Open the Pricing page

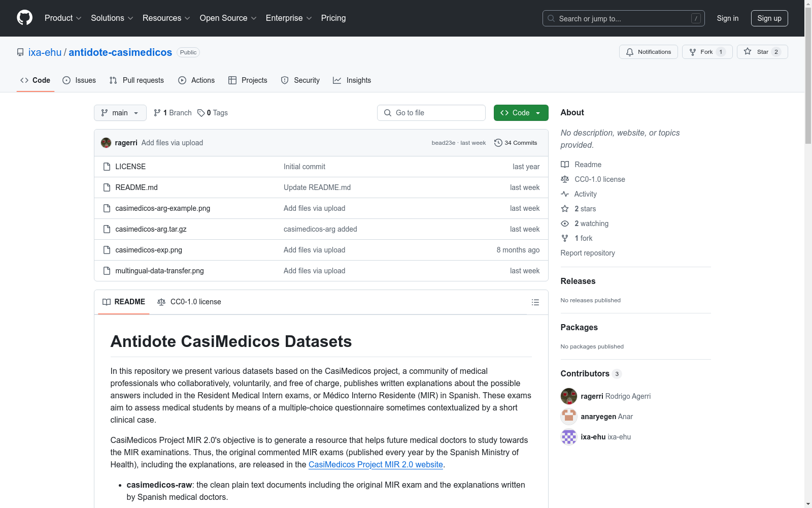coord(333,18)
